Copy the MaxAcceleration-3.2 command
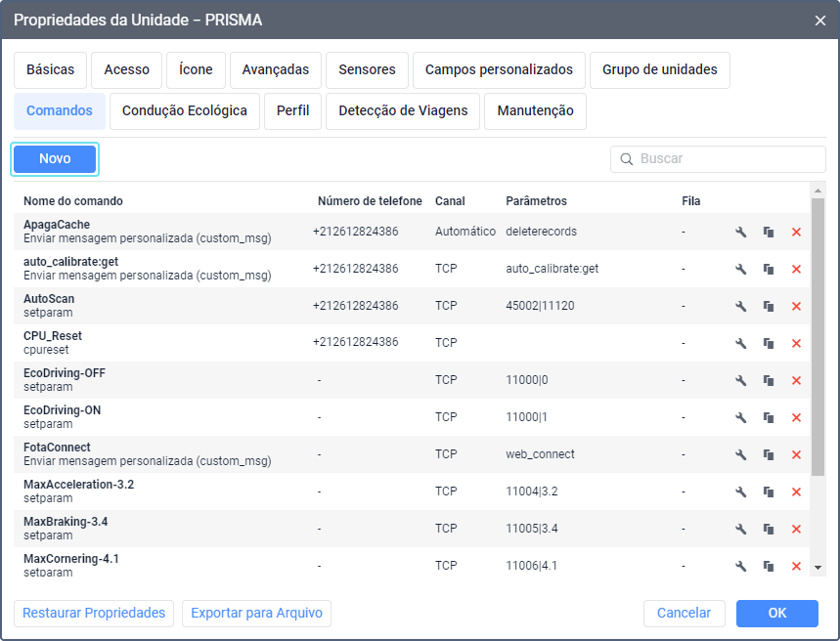This screenshot has width=840, height=641. pyautogui.click(x=769, y=491)
